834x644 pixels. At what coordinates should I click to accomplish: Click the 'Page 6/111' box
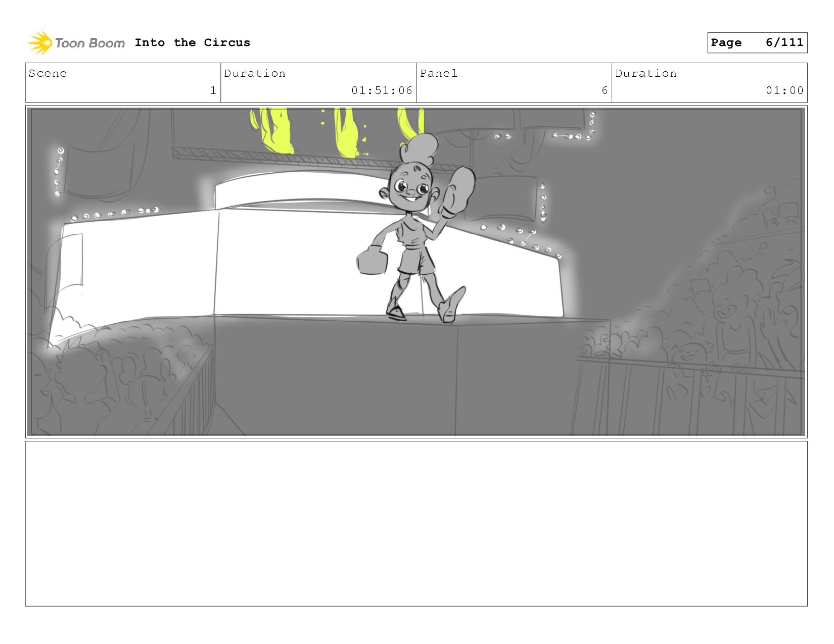757,42
